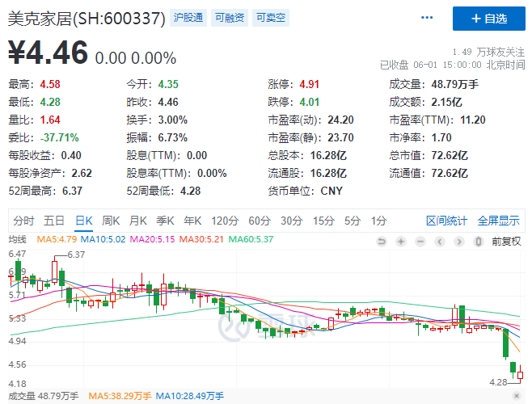Click the 可卖空 tag

click(x=270, y=18)
